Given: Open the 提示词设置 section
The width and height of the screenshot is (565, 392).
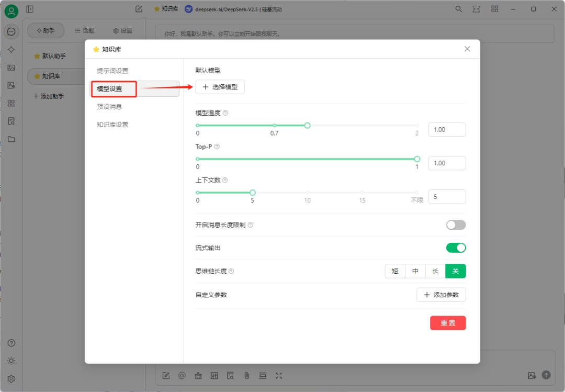Looking at the screenshot, I should (x=134, y=71).
